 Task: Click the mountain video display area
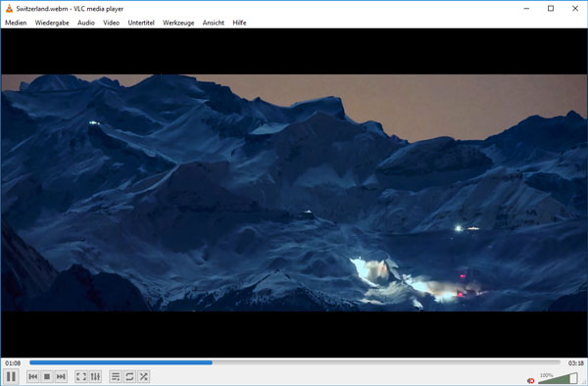294,193
